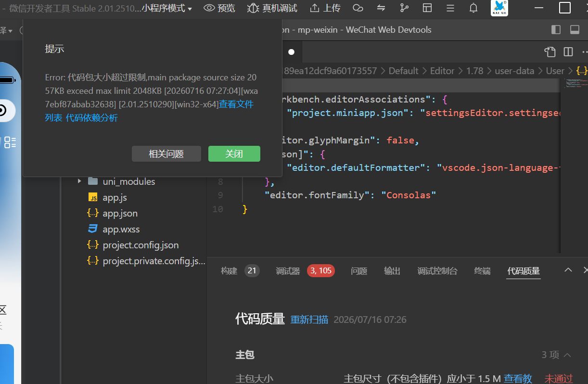Split the editor with split icon
Viewport: 588px width, 384px height.
click(x=568, y=51)
